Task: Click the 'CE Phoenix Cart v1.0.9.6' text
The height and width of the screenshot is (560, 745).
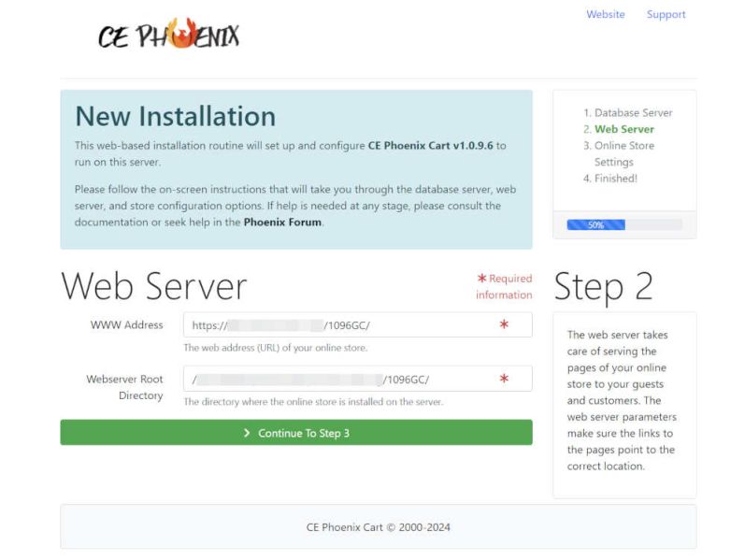Action: pos(431,146)
